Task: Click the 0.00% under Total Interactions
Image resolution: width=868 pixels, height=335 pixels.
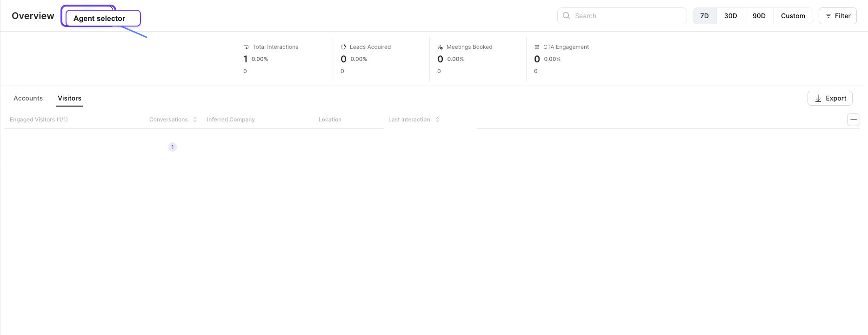Action: click(260, 59)
